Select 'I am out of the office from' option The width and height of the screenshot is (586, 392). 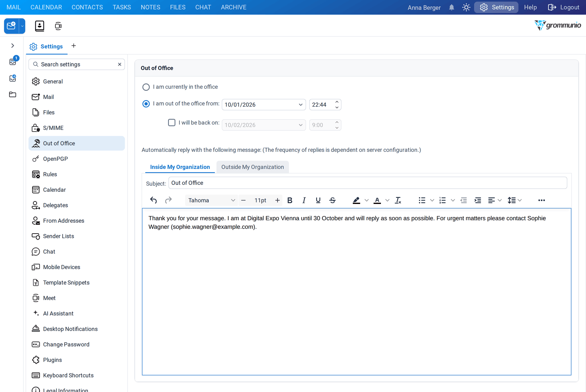[x=146, y=104]
